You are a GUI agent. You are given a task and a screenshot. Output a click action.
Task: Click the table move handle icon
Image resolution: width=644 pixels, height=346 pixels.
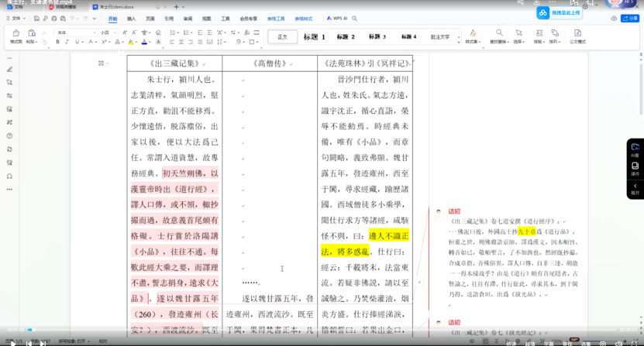click(101, 63)
